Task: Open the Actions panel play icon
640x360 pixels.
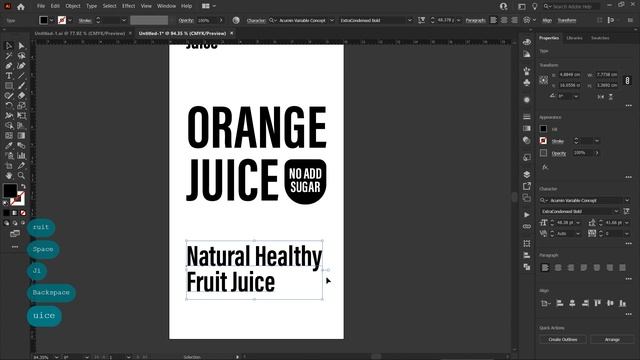Action: pyautogui.click(x=527, y=215)
